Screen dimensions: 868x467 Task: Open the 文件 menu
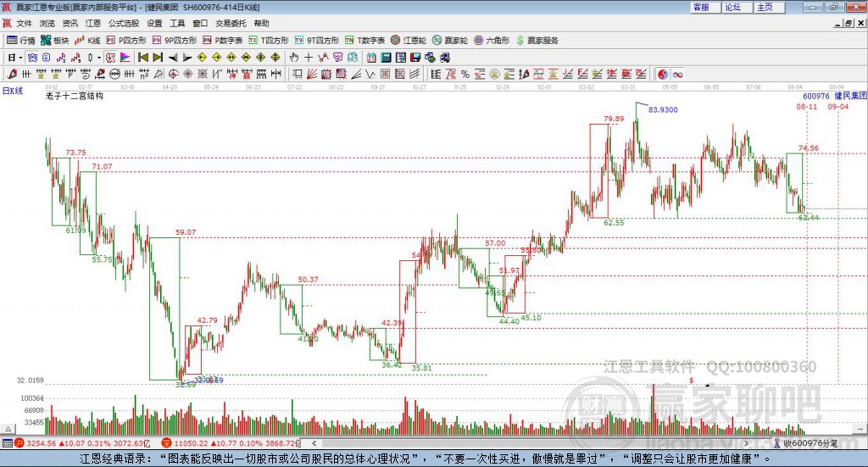24,23
